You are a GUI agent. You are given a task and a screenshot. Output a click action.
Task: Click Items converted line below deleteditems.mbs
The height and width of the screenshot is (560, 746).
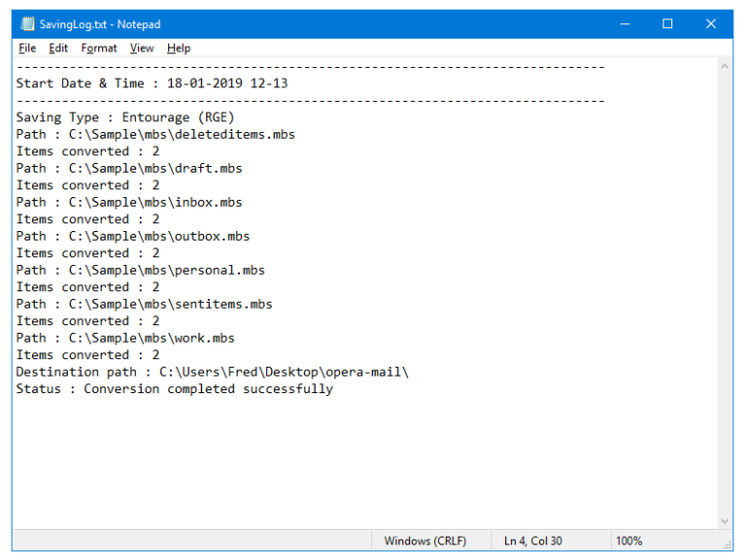tap(87, 151)
